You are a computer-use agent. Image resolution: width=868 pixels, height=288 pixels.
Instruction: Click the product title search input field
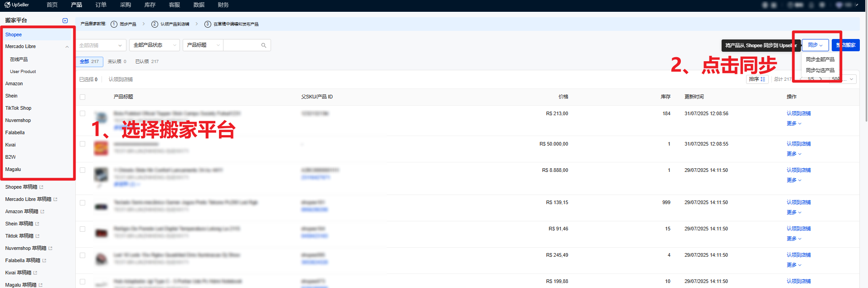point(241,45)
